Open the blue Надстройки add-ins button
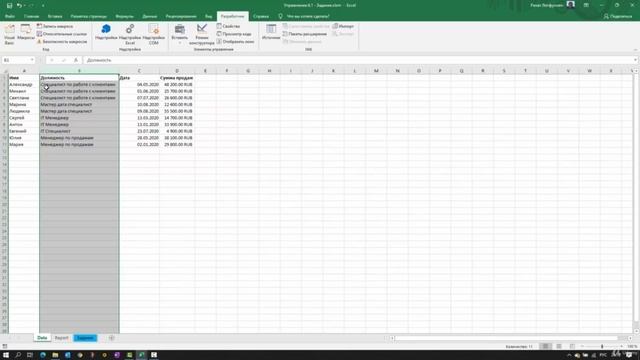Viewport: 640px width, 360px height. [106, 32]
